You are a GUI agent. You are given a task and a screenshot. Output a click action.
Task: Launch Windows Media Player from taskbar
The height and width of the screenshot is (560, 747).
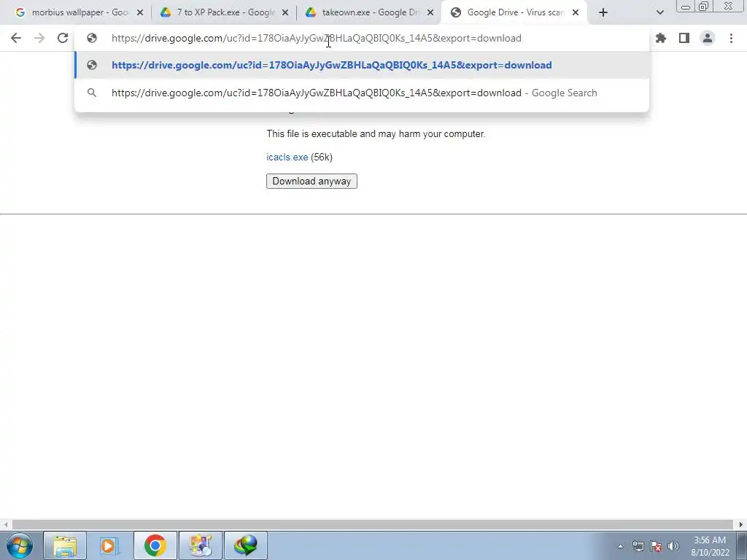(x=109, y=545)
